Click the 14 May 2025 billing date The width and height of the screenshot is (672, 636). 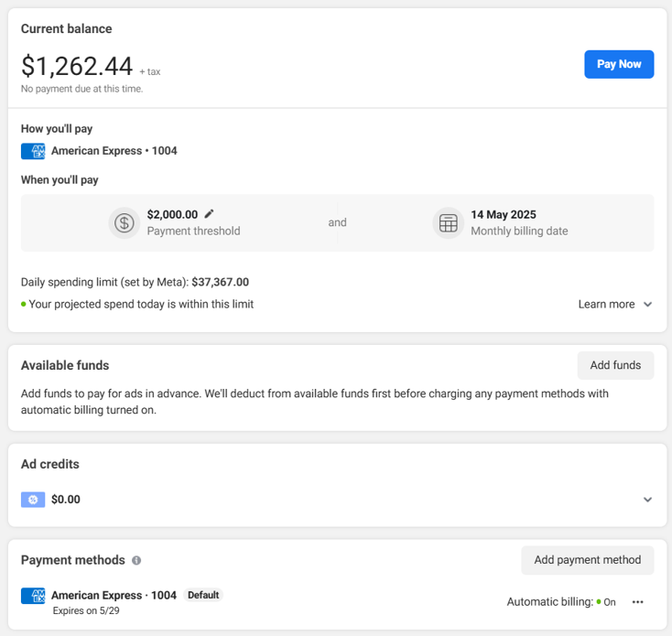(x=504, y=214)
